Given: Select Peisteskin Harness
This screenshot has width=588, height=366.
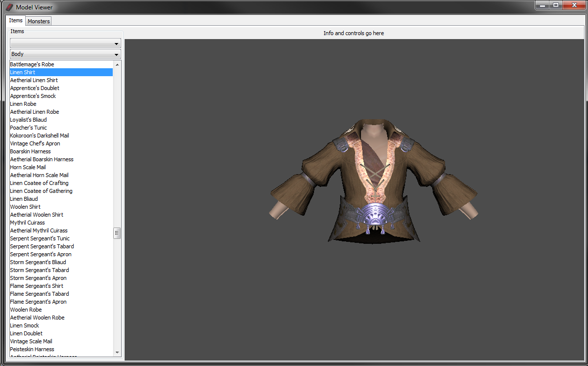Looking at the screenshot, I should point(61,349).
